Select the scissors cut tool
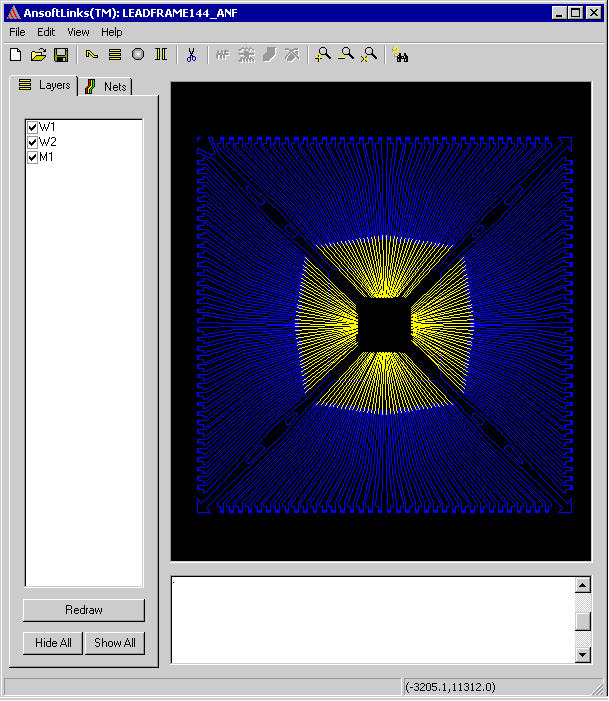This screenshot has width=609, height=701. coord(191,55)
